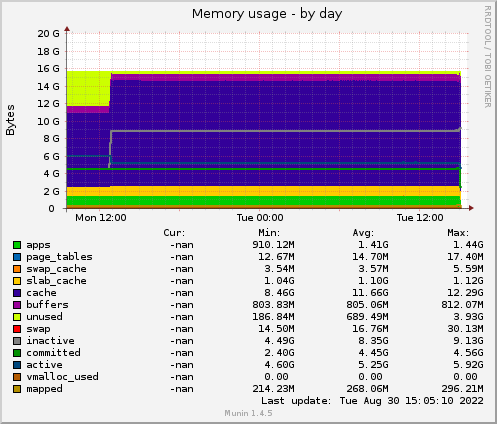Click the olive mapped legend swatch
Image resolution: width=497 pixels, height=424 pixels.
click(x=17, y=389)
